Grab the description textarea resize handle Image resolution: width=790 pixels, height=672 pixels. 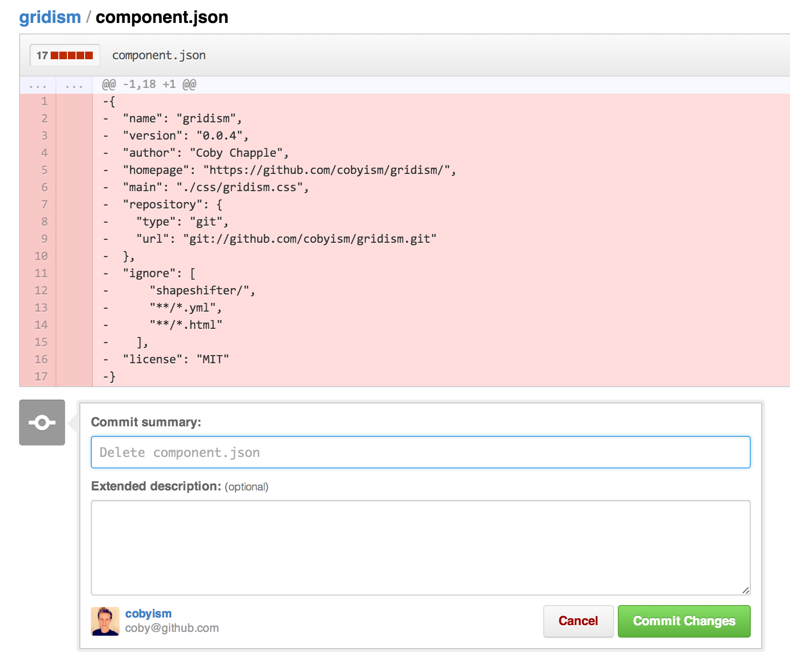click(745, 590)
